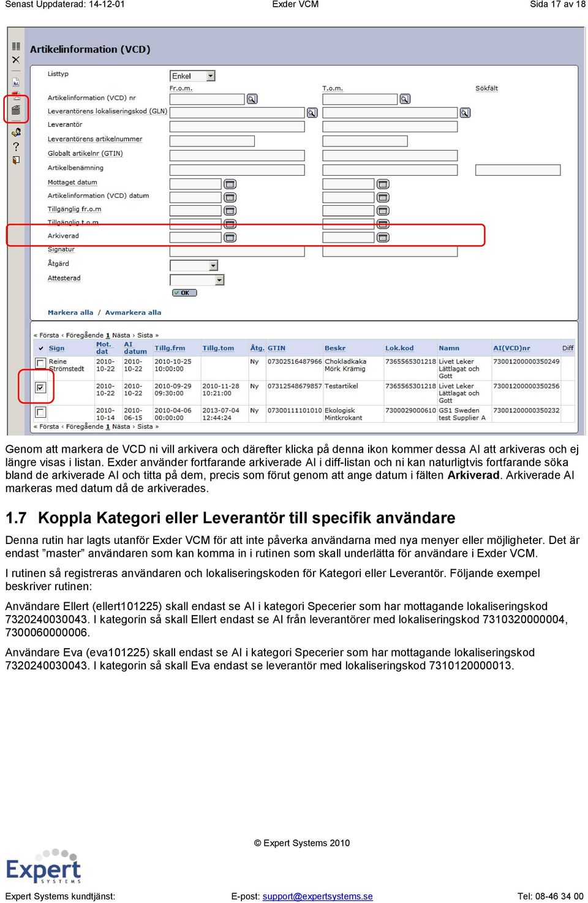Click the PDF icon in sidebar

[x=17, y=96]
